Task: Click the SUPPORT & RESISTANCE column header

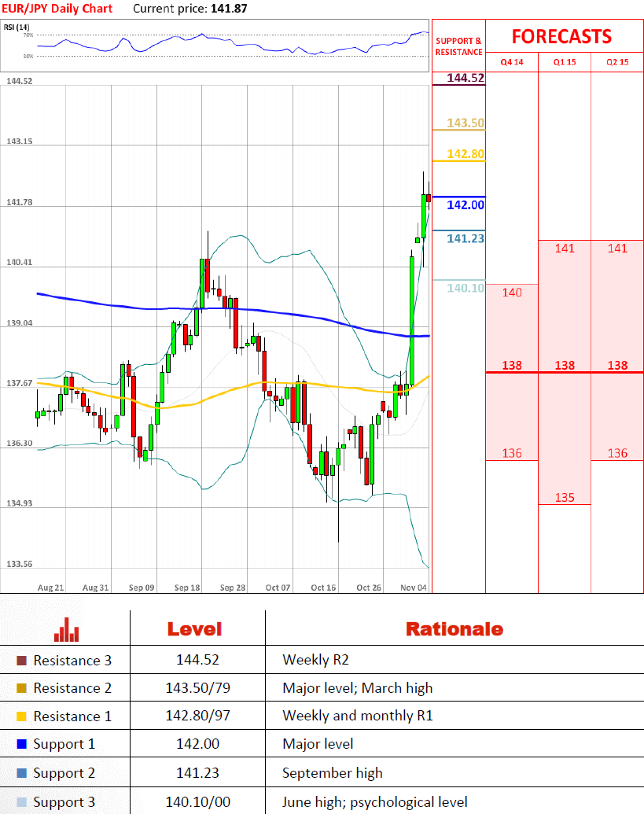Action: 458,46
